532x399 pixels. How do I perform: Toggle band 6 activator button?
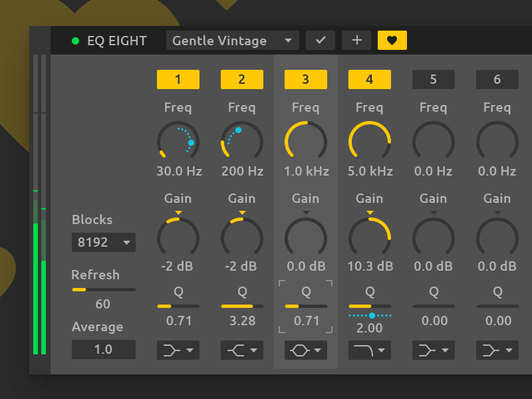pos(497,79)
